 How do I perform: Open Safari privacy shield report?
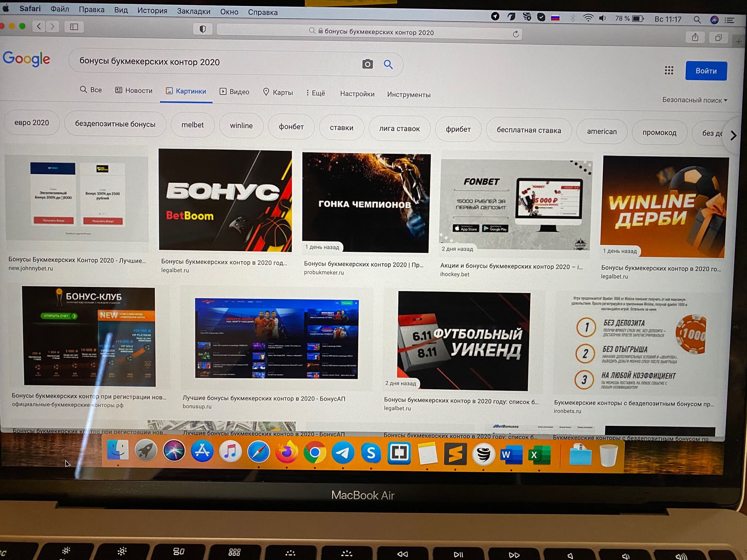pos(203,29)
